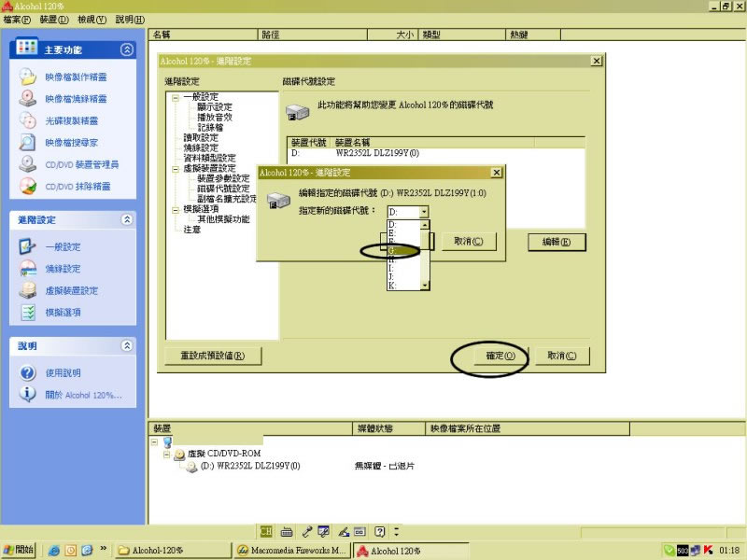Open 虛擬裝置設定 in the sidebar settings panel

(72, 290)
